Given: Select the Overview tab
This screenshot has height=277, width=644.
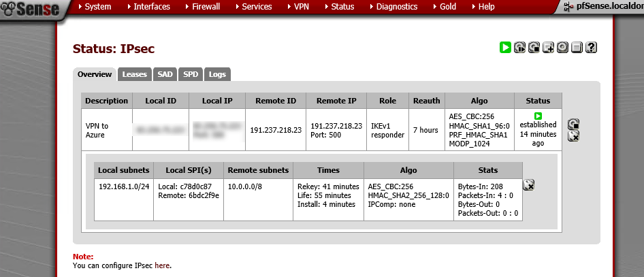Looking at the screenshot, I should (95, 74).
